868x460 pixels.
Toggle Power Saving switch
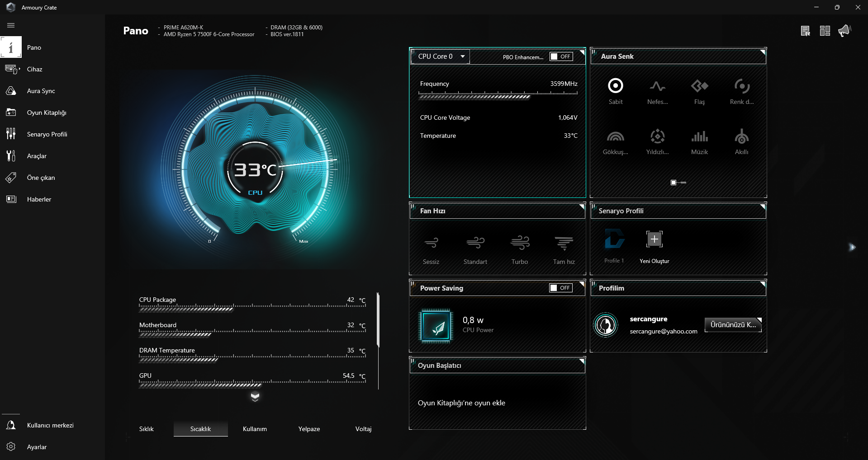click(x=561, y=288)
